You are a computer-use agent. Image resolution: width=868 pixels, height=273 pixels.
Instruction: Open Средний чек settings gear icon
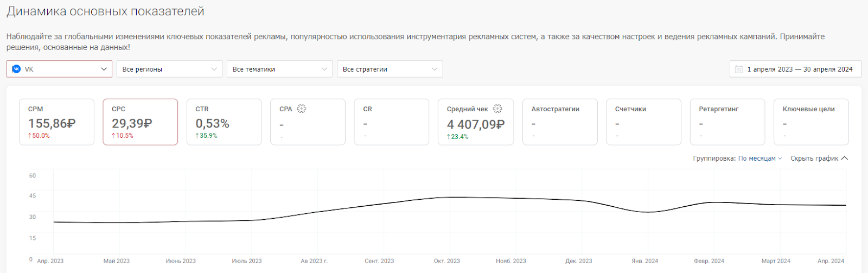pos(497,109)
